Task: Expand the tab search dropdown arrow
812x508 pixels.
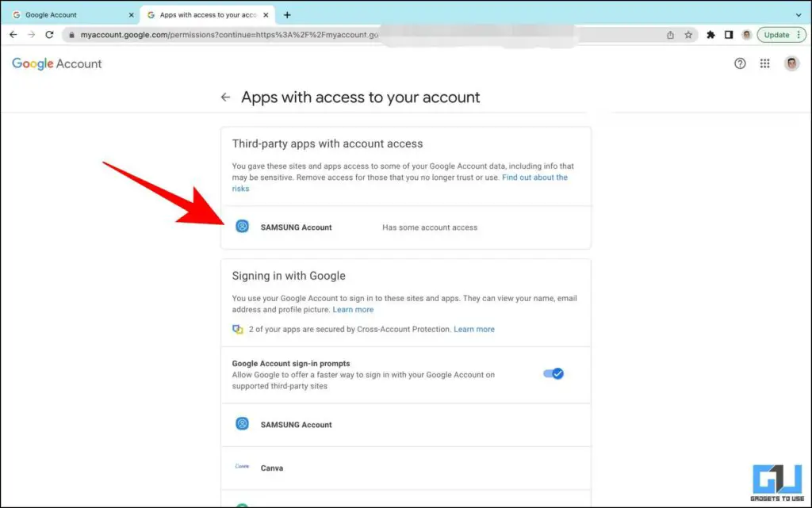Action: click(799, 15)
